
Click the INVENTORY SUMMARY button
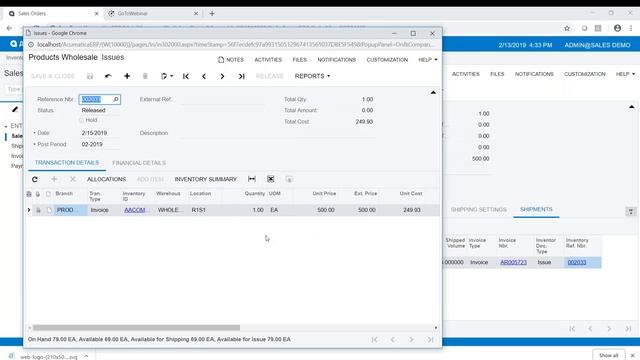tap(205, 179)
